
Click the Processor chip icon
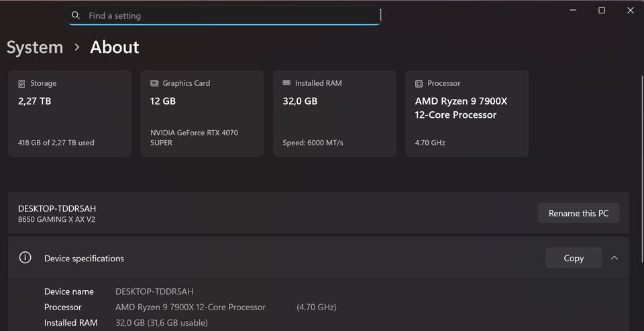click(x=419, y=84)
